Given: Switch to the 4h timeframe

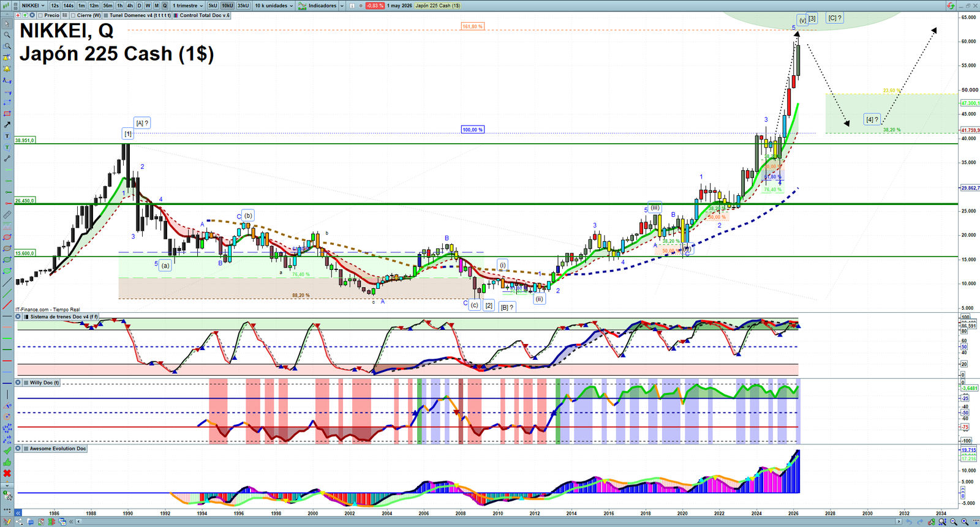Looking at the screenshot, I should (130, 6).
